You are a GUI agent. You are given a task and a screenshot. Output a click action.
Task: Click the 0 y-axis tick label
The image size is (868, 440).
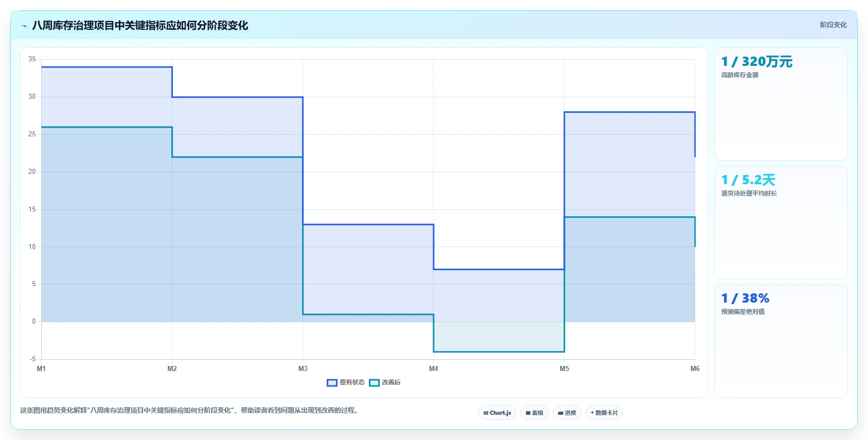(x=34, y=322)
